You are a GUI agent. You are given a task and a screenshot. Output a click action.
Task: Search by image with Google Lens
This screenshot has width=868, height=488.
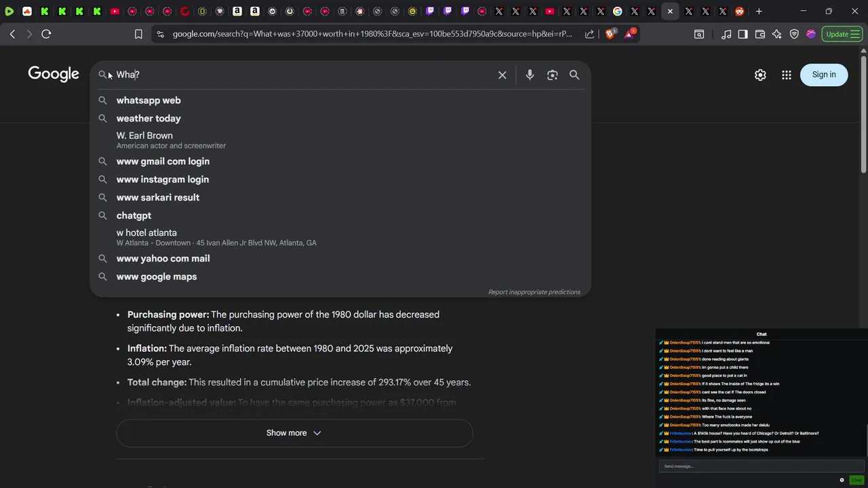553,75
